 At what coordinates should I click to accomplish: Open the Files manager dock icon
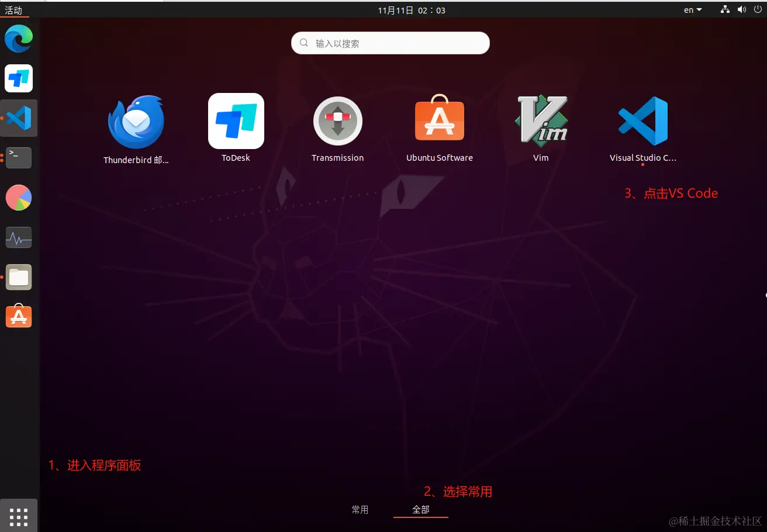(x=19, y=277)
